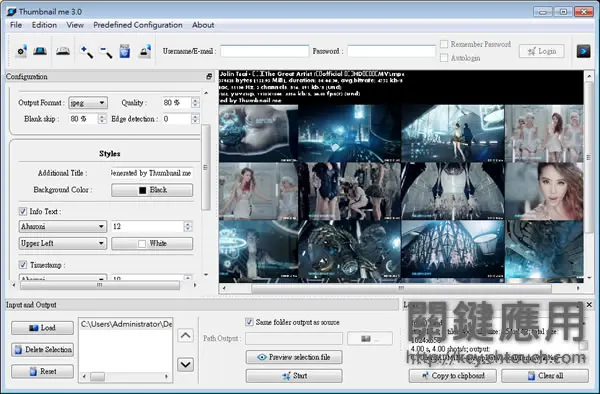The width and height of the screenshot is (600, 394).
Task: Disable Same folder output as source
Action: click(249, 322)
